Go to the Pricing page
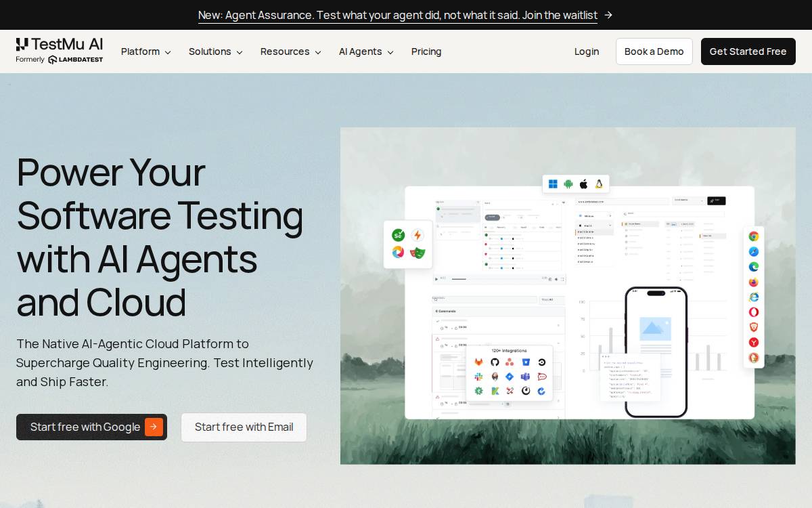 click(x=426, y=51)
